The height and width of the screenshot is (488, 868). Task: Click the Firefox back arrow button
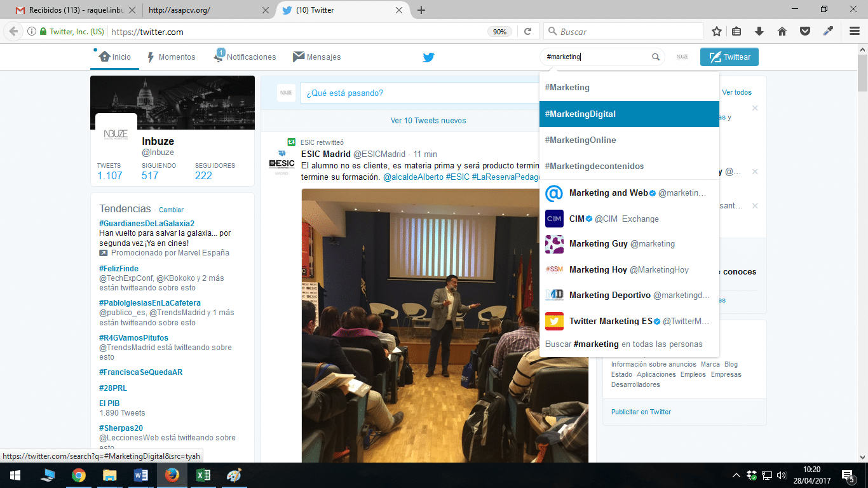13,31
